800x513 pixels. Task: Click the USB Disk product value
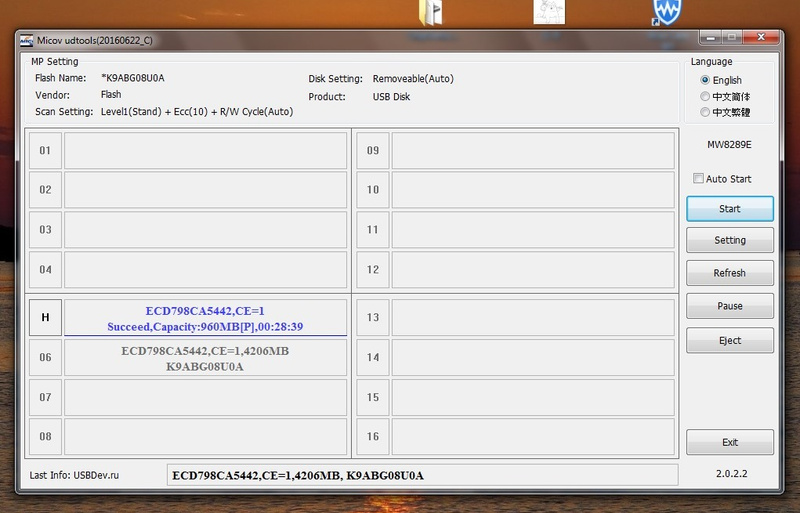(x=391, y=96)
